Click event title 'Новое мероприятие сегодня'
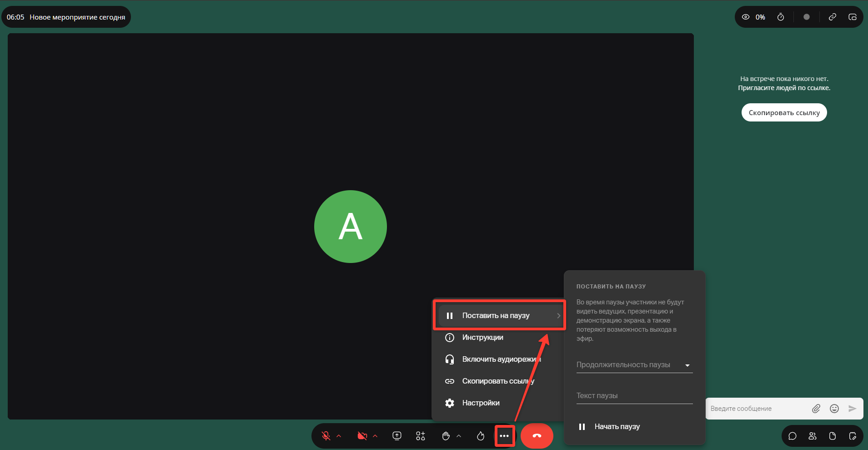Viewport: 868px width, 450px height. coord(77,17)
